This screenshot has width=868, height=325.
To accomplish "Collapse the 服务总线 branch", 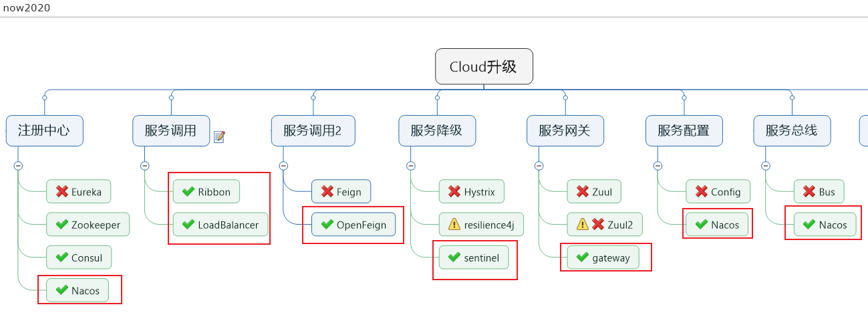I will (x=765, y=166).
